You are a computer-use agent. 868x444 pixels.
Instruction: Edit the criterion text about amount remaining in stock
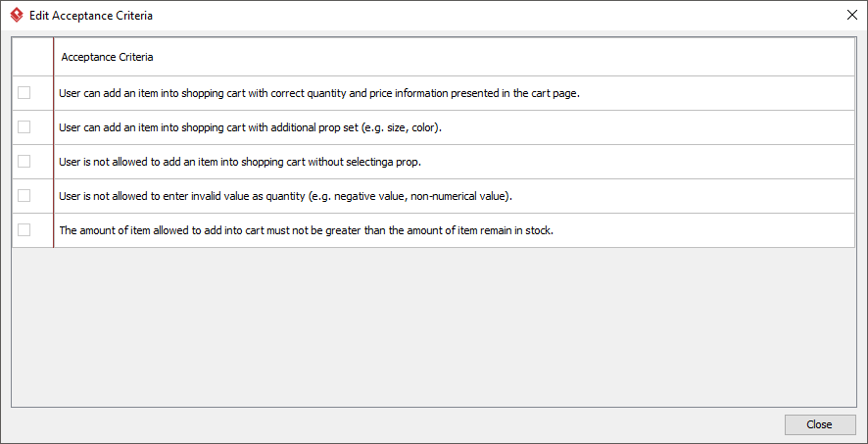click(306, 230)
